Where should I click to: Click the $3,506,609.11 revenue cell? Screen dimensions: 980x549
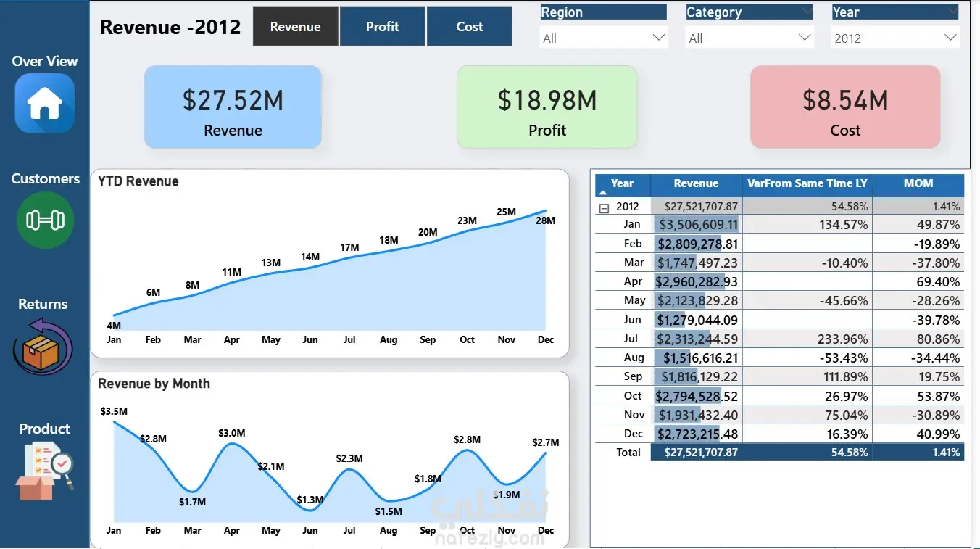(x=697, y=225)
